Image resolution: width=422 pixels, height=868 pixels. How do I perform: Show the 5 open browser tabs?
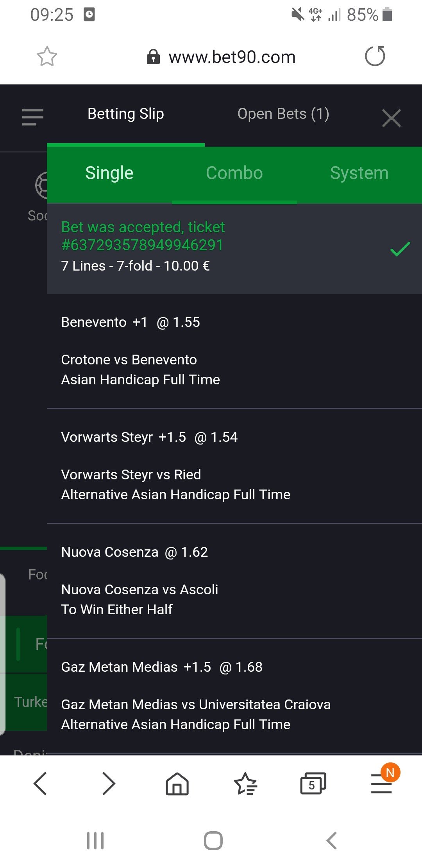(x=313, y=784)
